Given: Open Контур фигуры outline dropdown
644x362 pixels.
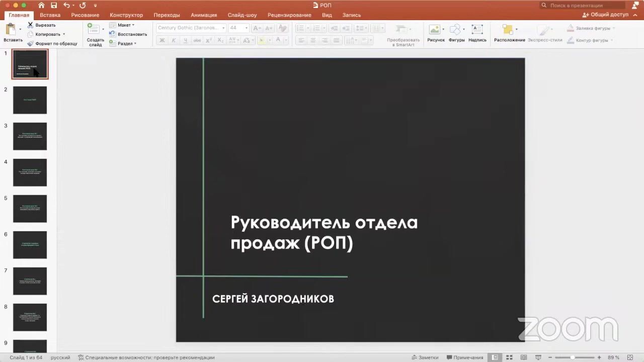Looking at the screenshot, I should (590, 40).
